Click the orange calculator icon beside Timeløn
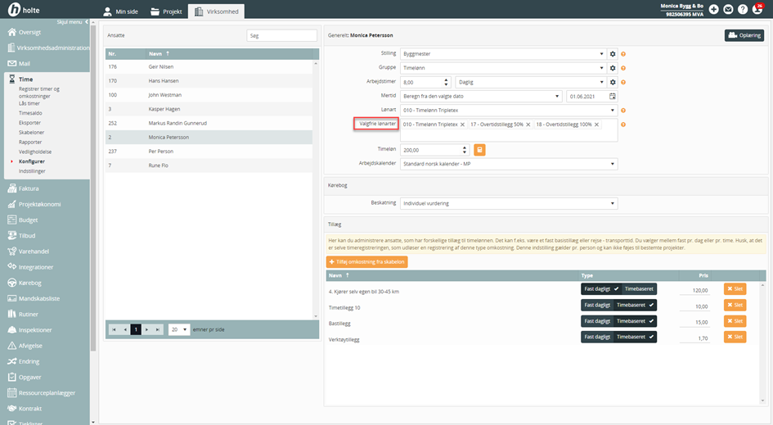This screenshot has width=773, height=425. [480, 150]
